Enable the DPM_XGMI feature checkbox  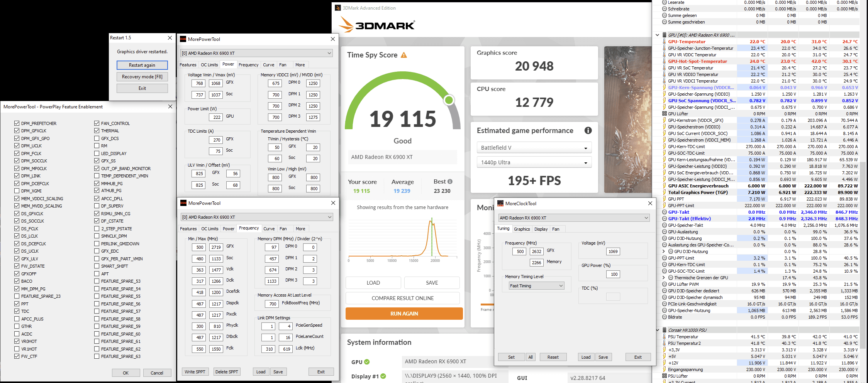[17, 191]
